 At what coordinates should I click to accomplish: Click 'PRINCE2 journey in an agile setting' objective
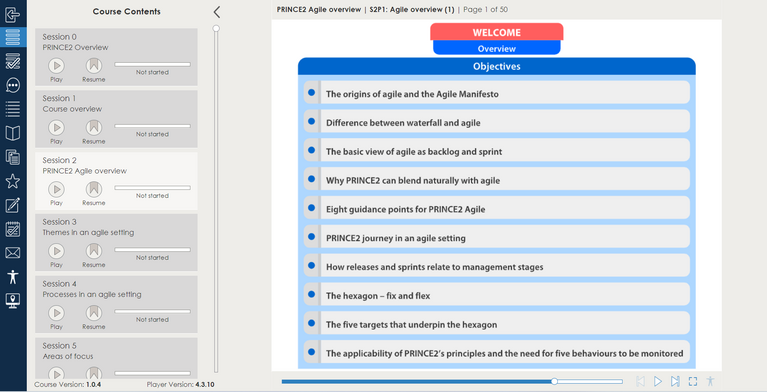point(496,237)
